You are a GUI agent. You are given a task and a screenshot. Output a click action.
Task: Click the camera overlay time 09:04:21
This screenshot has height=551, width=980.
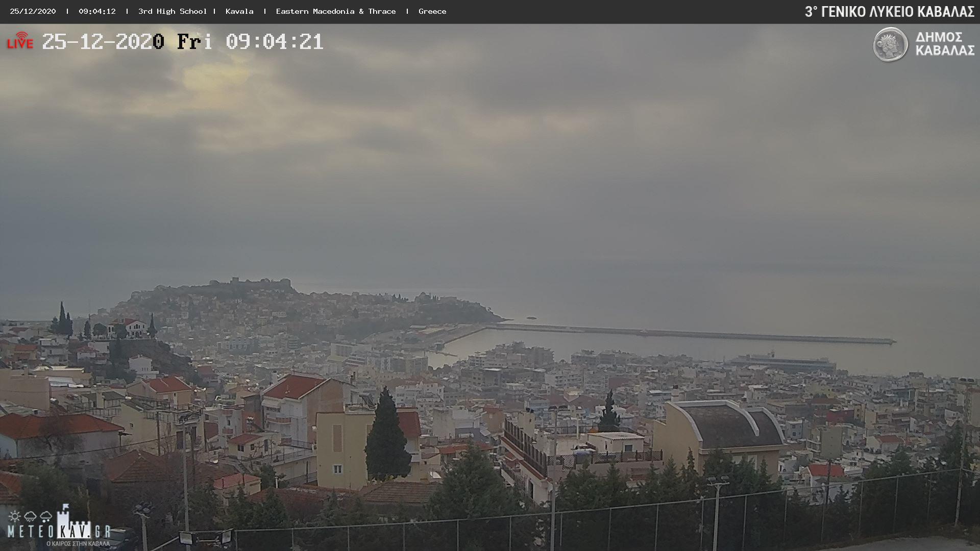[x=275, y=41]
